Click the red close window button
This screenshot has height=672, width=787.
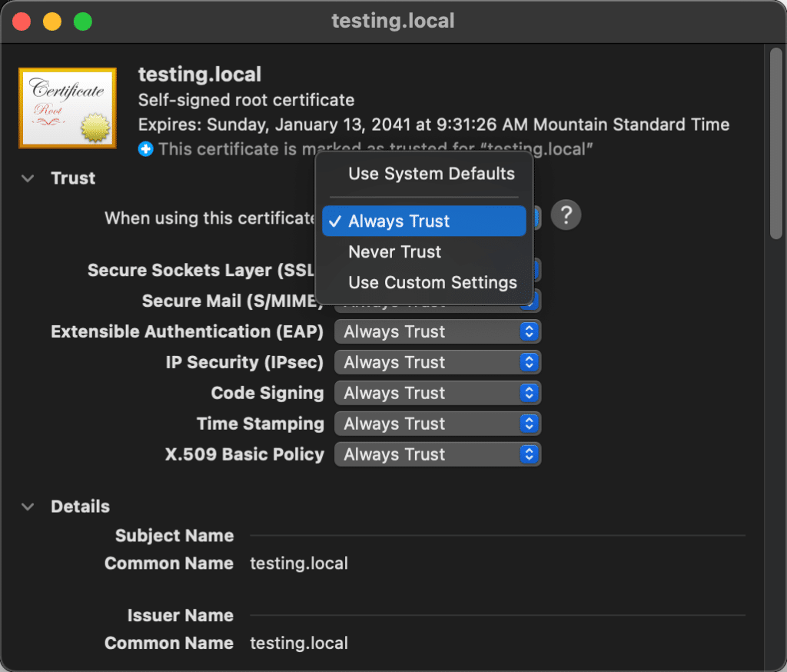[22, 22]
